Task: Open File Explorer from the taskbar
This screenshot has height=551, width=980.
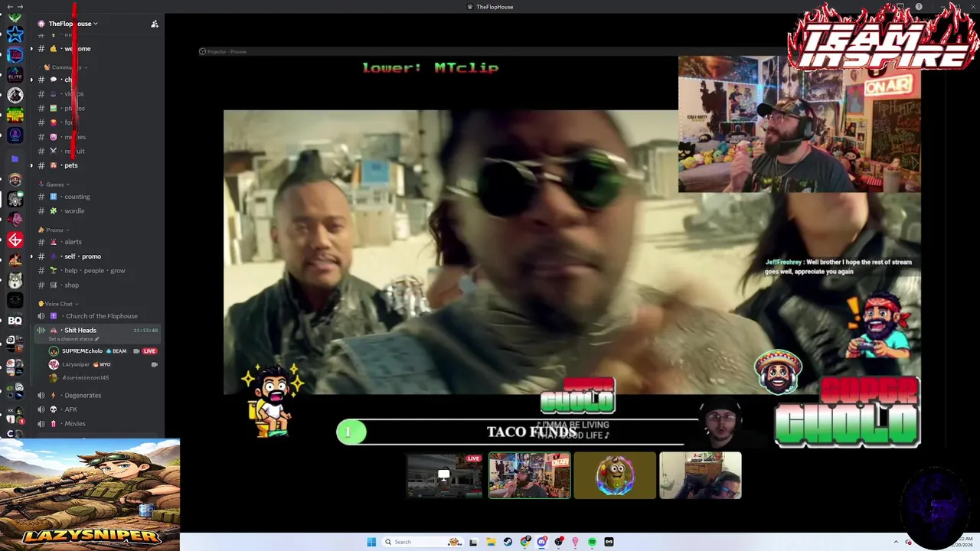Action: (491, 542)
